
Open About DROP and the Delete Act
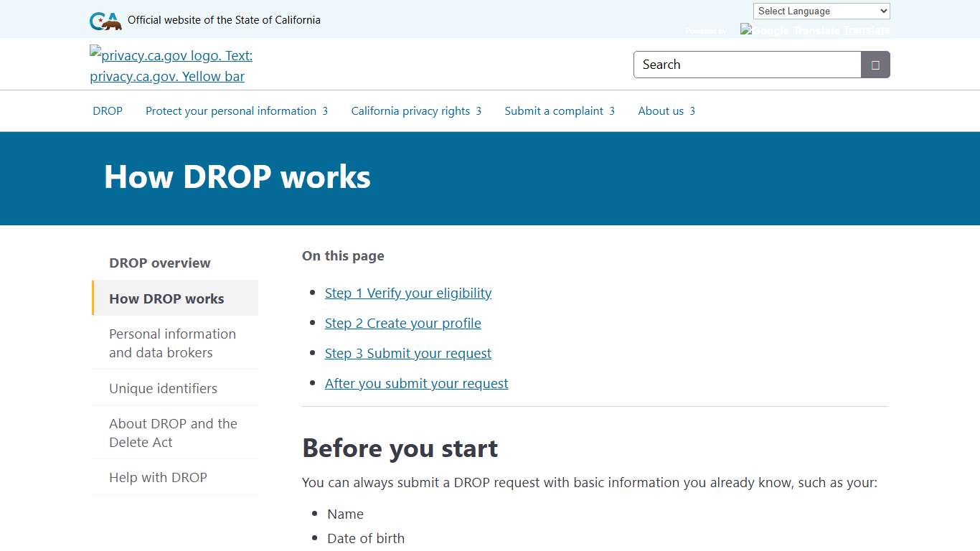click(173, 433)
